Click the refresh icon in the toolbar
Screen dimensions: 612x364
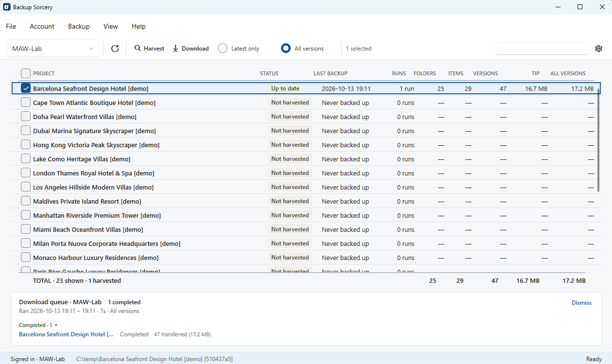point(115,49)
